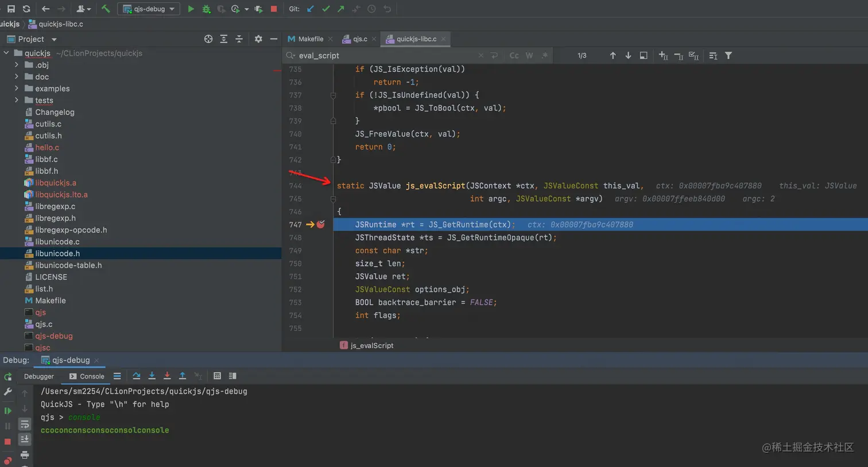This screenshot has height=467, width=868.
Task: Switch to the Debugger tab
Action: coord(39,376)
